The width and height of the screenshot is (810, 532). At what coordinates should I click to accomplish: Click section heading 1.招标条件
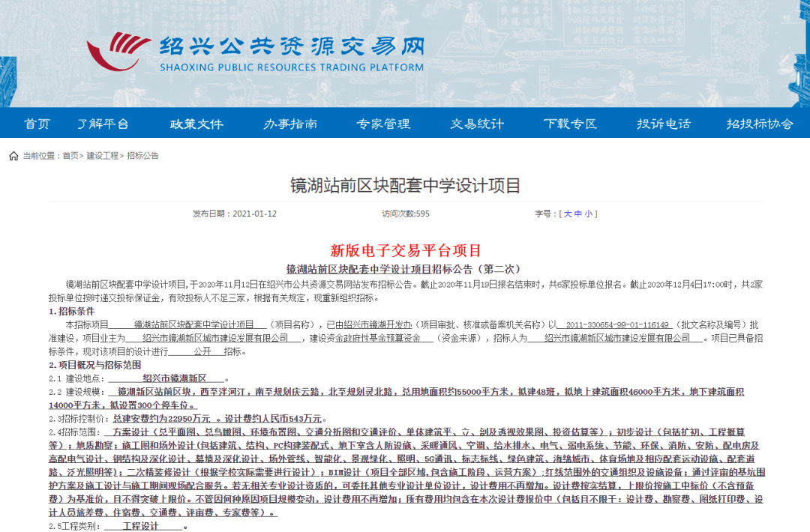point(72,311)
